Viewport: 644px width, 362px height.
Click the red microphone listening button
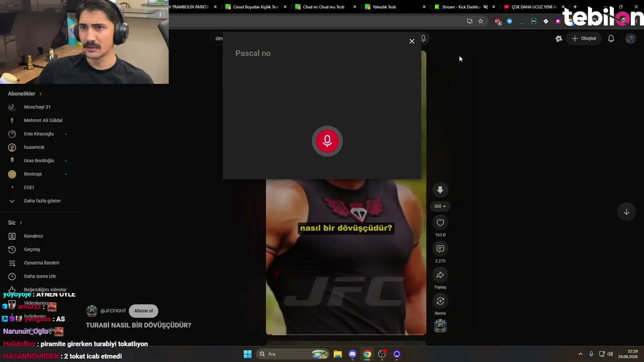(327, 141)
